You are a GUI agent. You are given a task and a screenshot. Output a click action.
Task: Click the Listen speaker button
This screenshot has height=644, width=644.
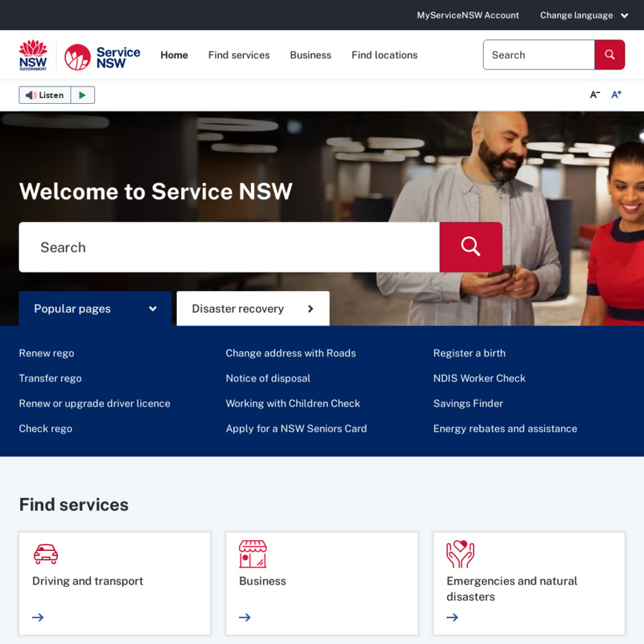coord(45,95)
